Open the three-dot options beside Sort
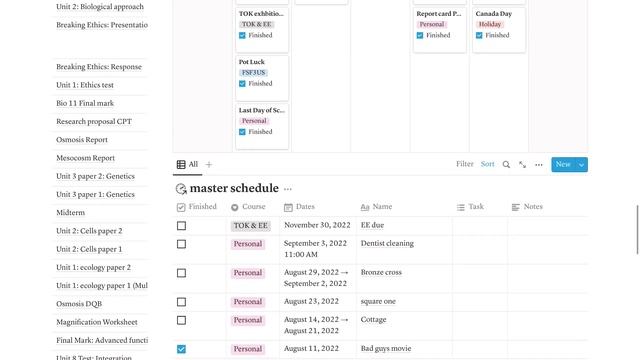 coord(539,165)
